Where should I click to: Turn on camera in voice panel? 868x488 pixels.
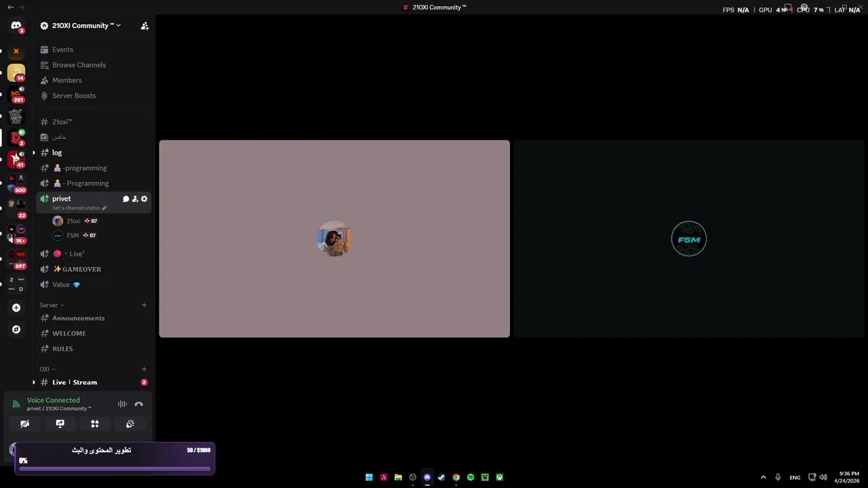pos(24,424)
